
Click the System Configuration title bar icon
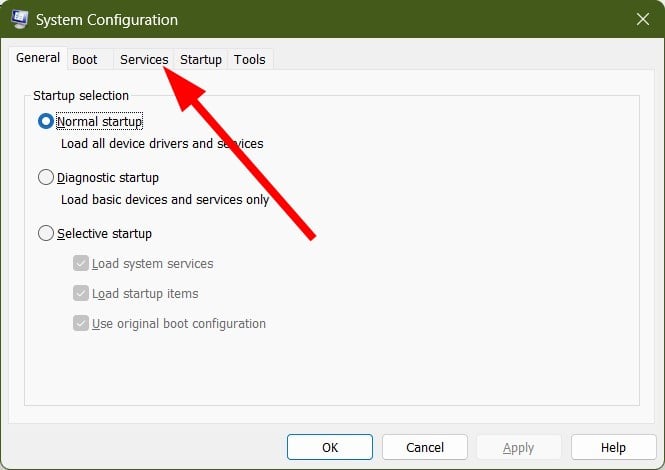point(19,19)
